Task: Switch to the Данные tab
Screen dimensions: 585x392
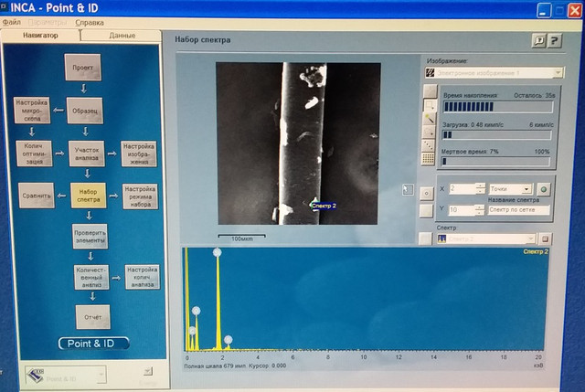Action: tap(122, 36)
